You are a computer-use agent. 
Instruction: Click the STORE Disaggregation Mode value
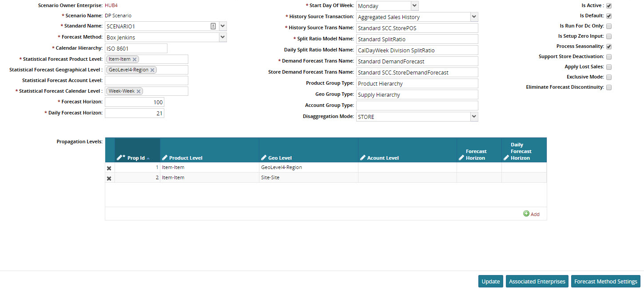pos(413,117)
